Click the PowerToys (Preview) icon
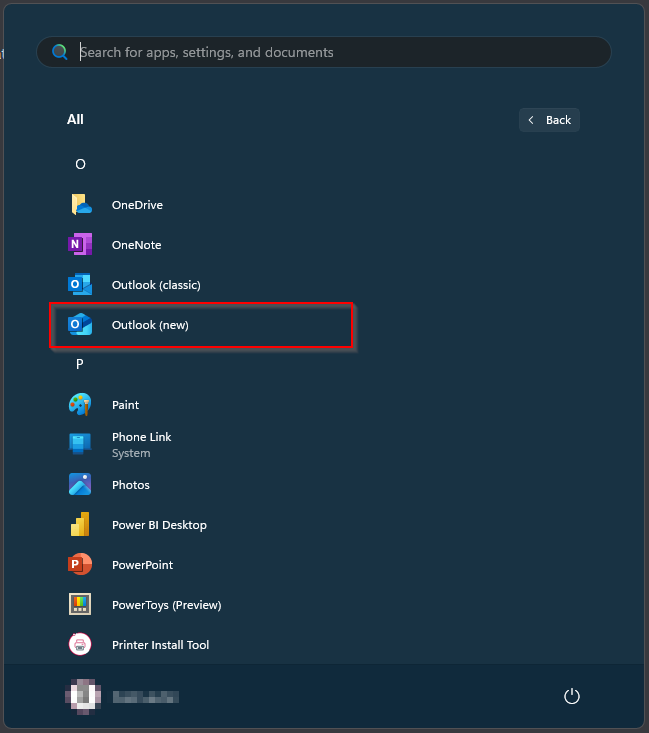 (x=80, y=605)
